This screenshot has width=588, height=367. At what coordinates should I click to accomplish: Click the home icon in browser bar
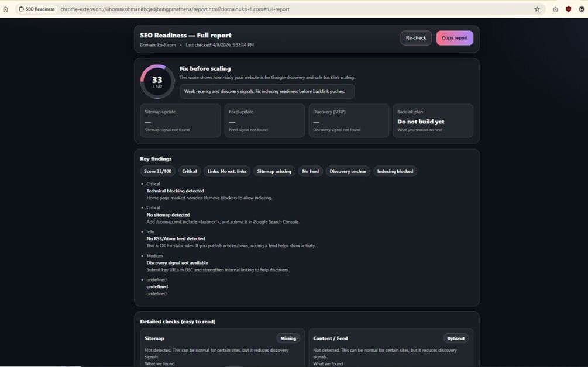[x=6, y=9]
